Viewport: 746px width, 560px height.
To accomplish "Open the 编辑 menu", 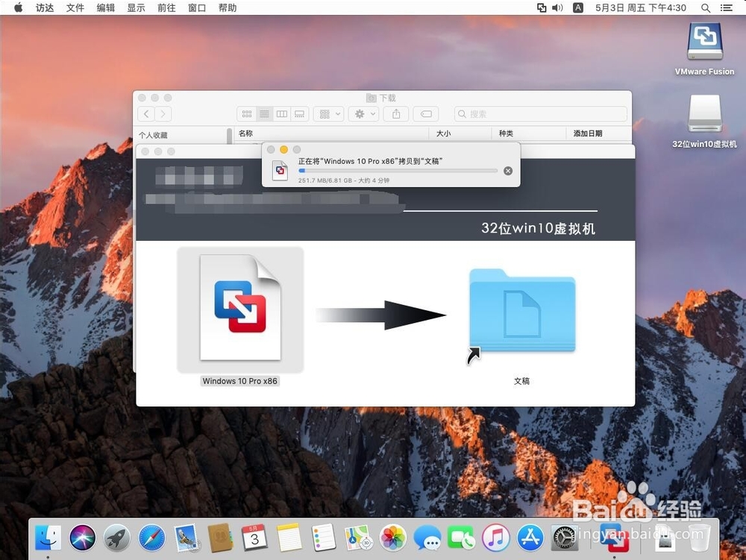I will [x=106, y=7].
